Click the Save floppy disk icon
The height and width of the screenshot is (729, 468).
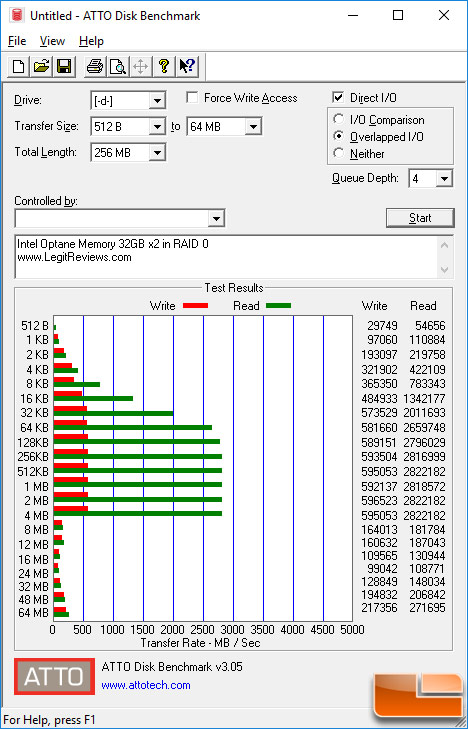click(x=64, y=67)
